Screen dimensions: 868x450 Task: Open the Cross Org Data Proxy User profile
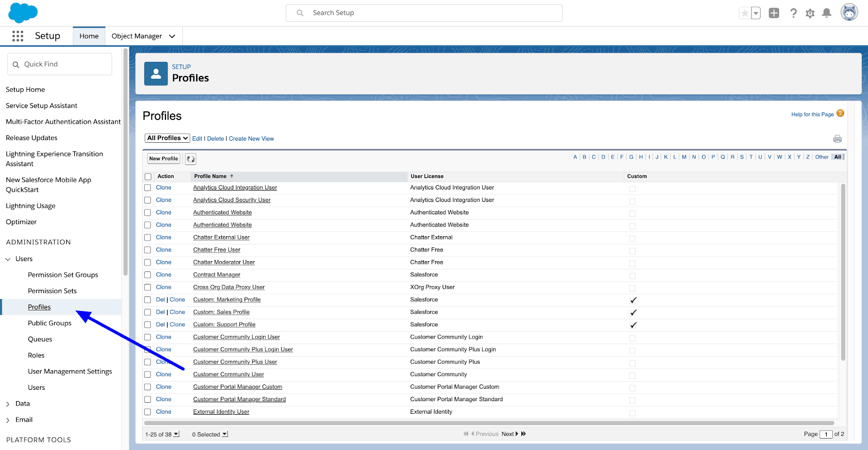click(229, 287)
